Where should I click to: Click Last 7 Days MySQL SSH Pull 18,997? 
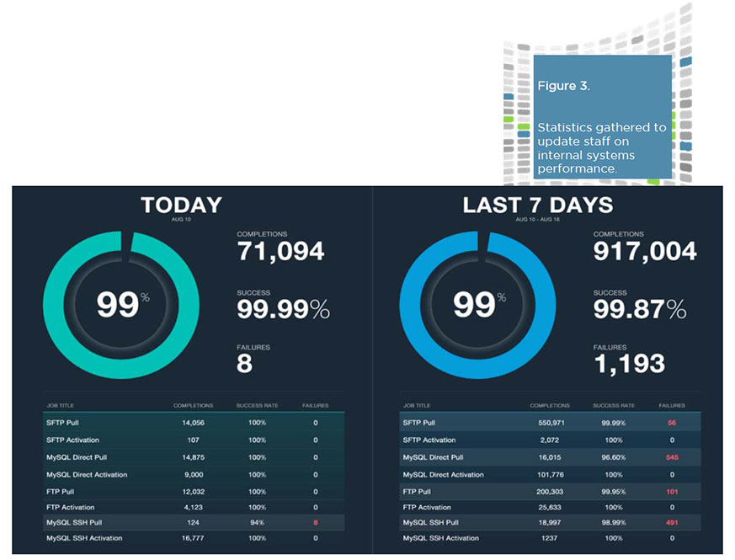550,522
